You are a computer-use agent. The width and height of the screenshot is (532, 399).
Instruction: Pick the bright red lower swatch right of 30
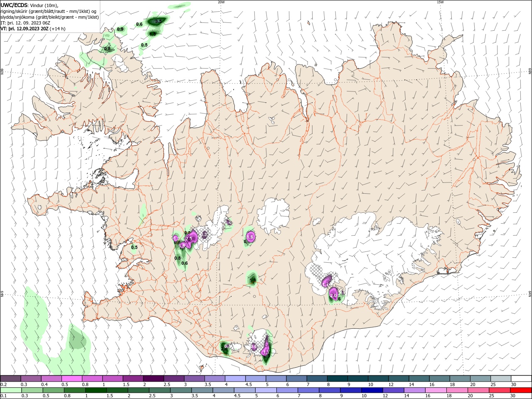pos(521,390)
